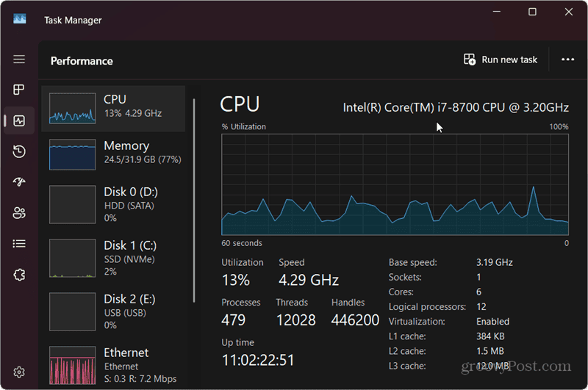588x390 pixels.
Task: Select the Memory performance item
Action: tap(113, 154)
